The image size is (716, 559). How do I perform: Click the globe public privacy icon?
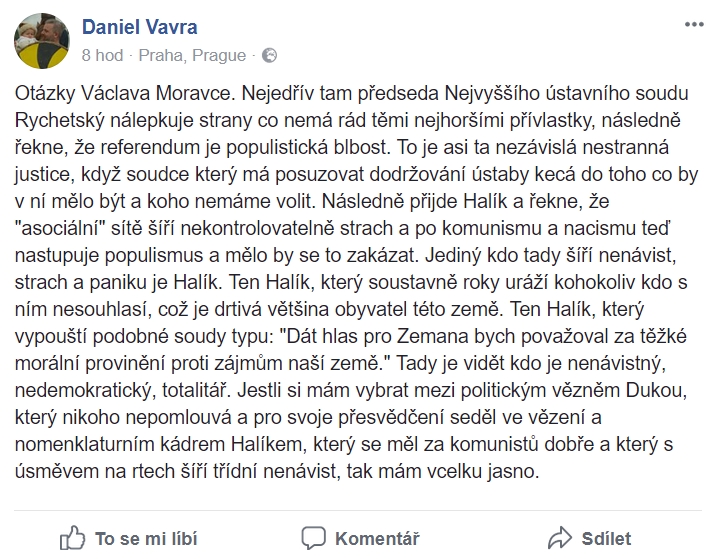(x=269, y=55)
